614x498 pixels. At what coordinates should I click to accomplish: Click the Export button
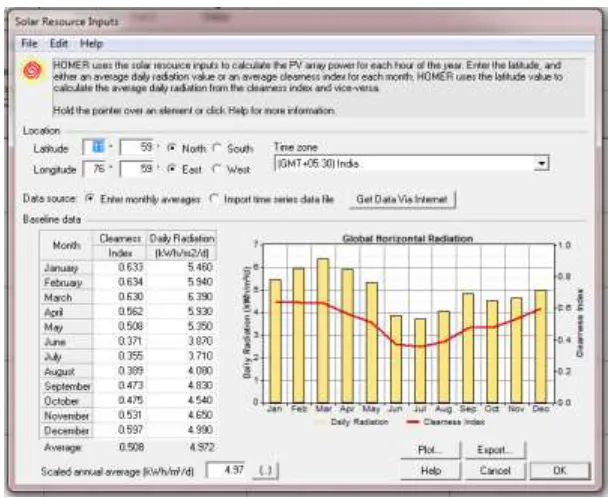(x=495, y=450)
